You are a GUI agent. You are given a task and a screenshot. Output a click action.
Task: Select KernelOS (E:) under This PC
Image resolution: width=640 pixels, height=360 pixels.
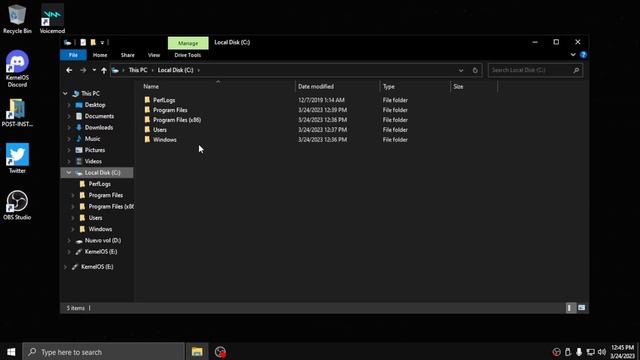pos(101,252)
